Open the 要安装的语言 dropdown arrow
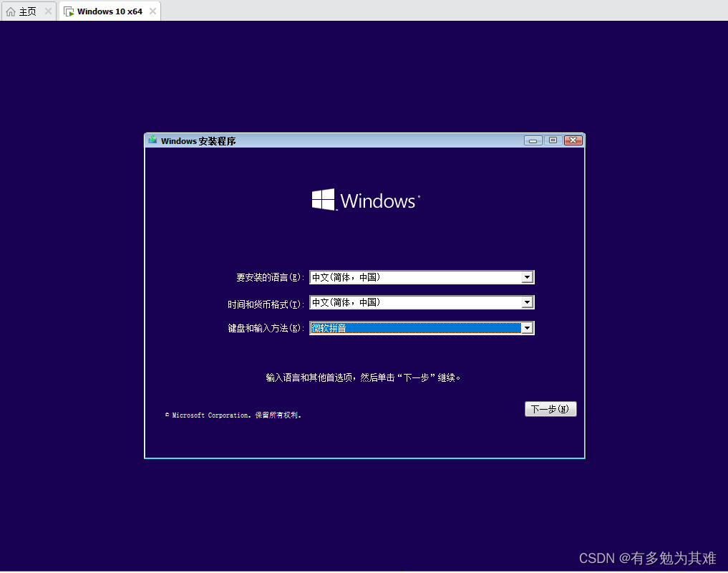 click(527, 277)
